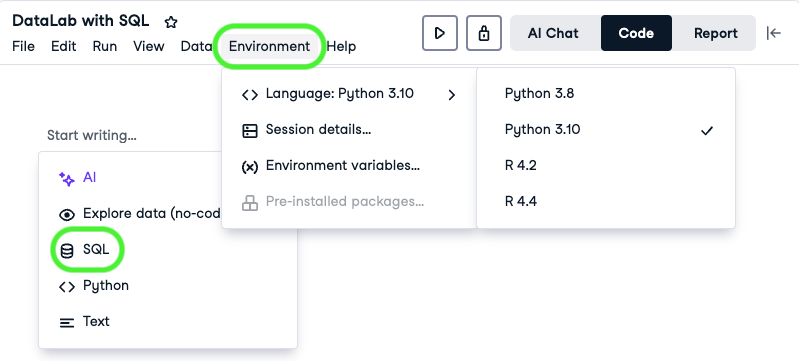Click the lines icon beside Text
This screenshot has width=799, height=361.
point(67,323)
